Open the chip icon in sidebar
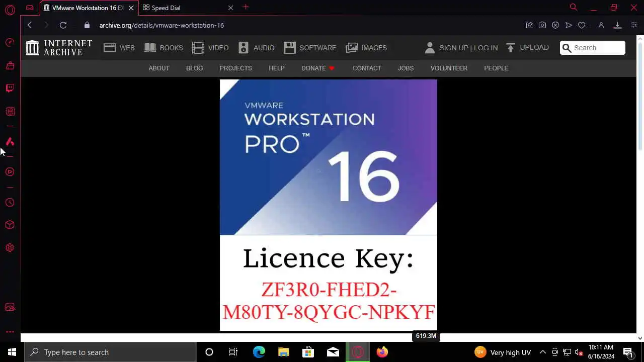Image resolution: width=644 pixels, height=362 pixels. 10,111
